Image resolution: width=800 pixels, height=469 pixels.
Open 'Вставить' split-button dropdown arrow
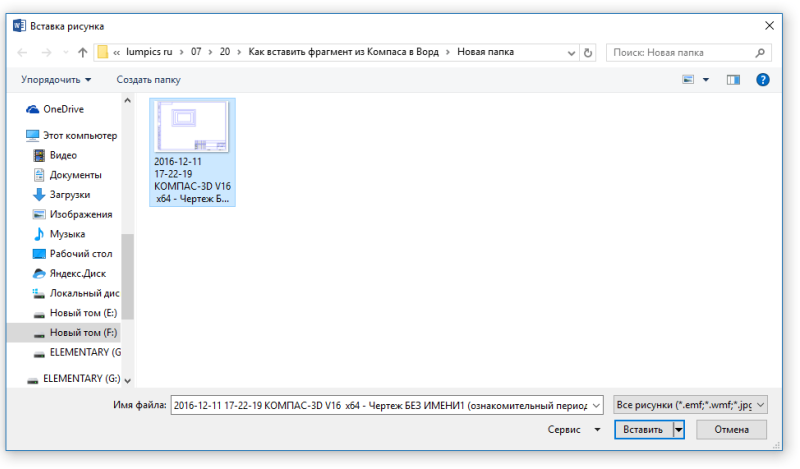[x=679, y=430]
